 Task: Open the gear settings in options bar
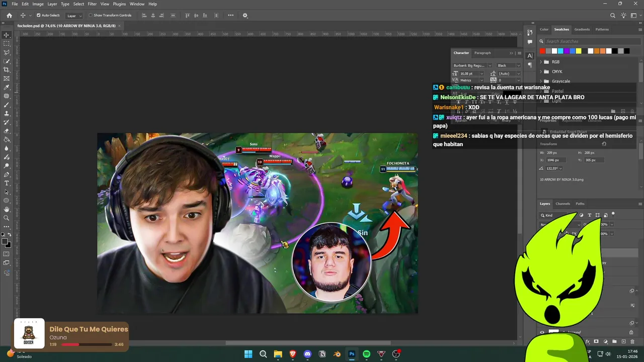pos(245,16)
